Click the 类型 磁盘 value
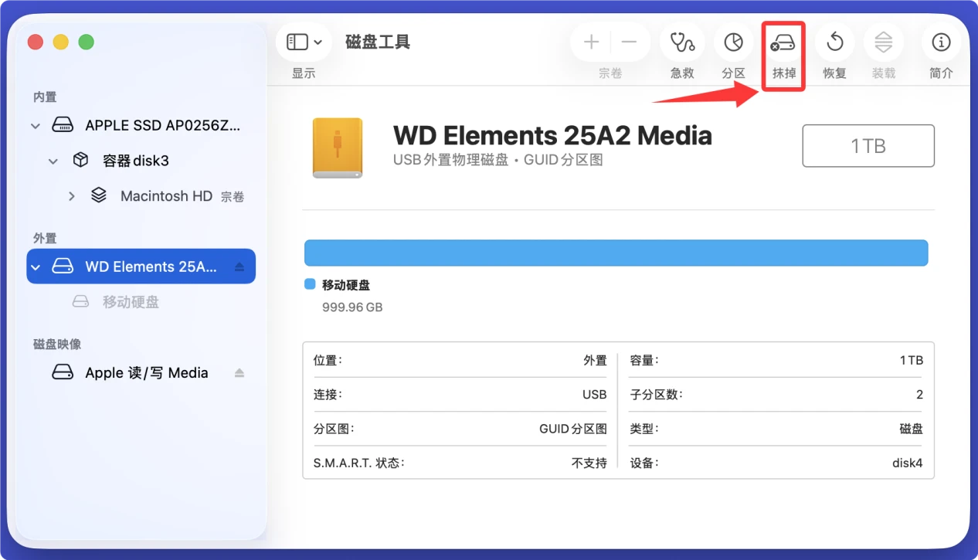Screen dimensions: 978x560 (912, 429)
